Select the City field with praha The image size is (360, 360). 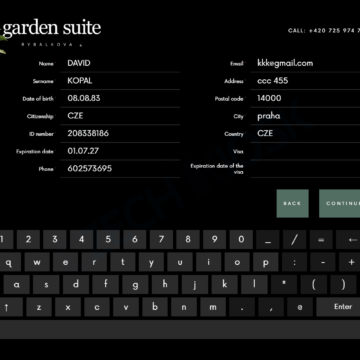pos(305,116)
